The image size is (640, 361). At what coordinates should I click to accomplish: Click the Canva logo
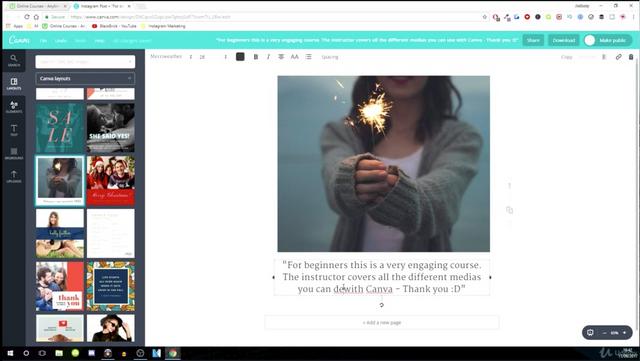coord(19,40)
